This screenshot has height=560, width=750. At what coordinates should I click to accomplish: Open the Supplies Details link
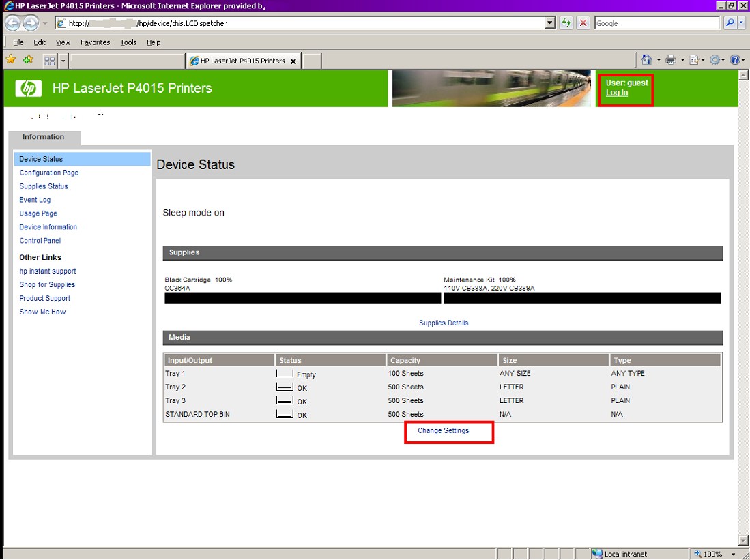click(444, 323)
